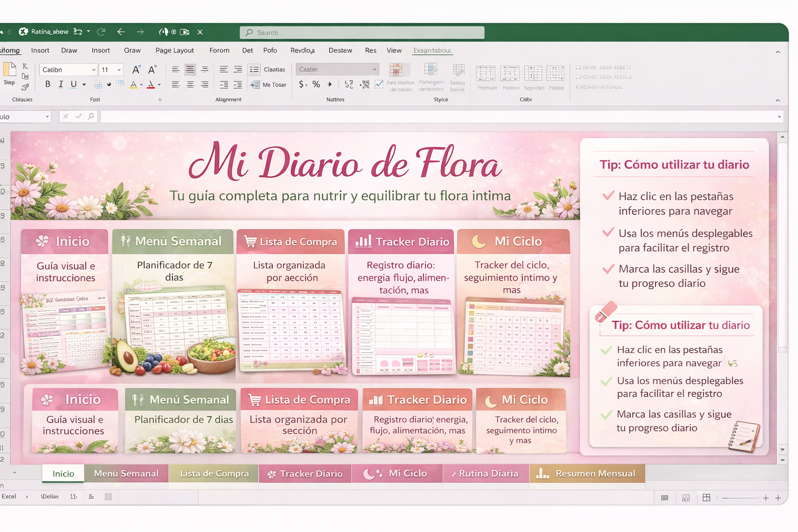Click the Search box in title bar

362,32
